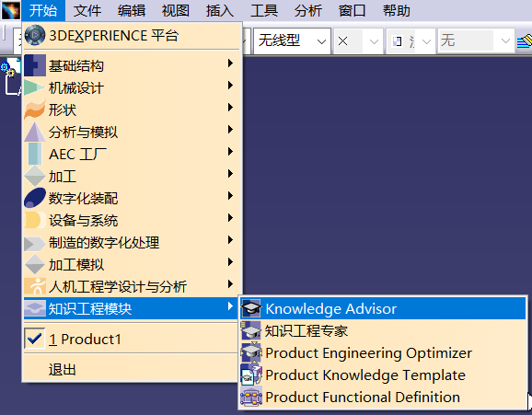Expand the 数字化装配 submenu arrow

point(230,195)
